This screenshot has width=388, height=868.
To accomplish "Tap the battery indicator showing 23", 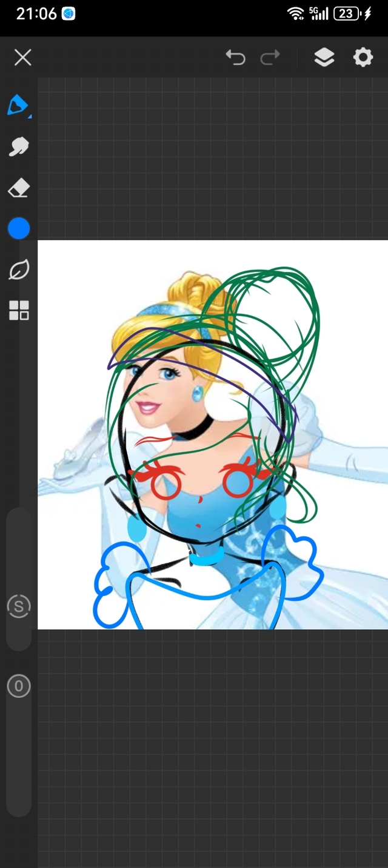I will click(x=347, y=13).
